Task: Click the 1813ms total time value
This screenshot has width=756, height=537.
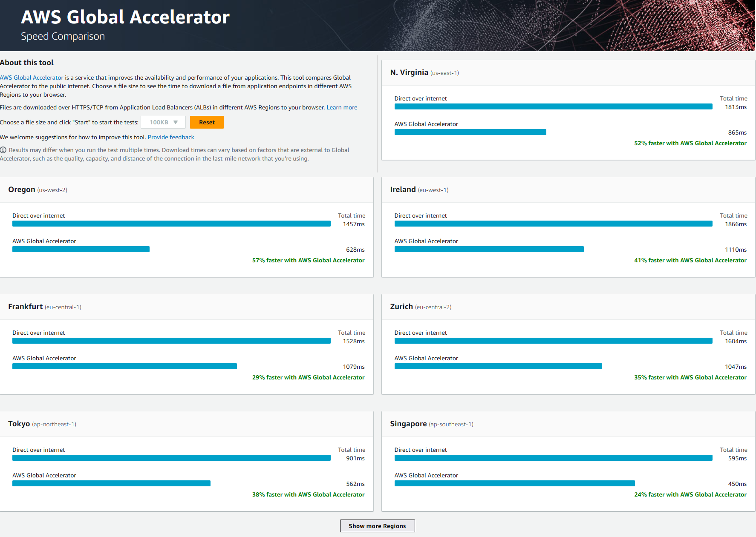Action: click(x=736, y=107)
